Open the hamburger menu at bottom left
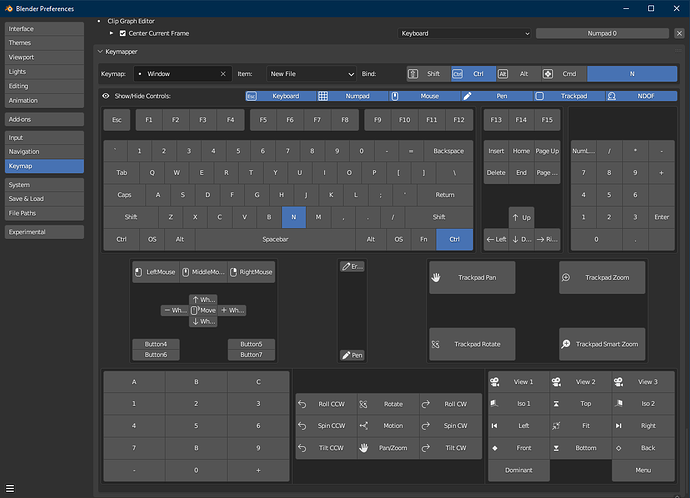The image size is (690, 498). (x=10, y=488)
